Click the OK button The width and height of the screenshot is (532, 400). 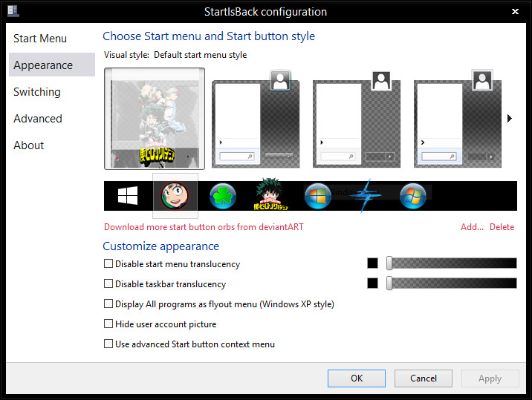(356, 378)
